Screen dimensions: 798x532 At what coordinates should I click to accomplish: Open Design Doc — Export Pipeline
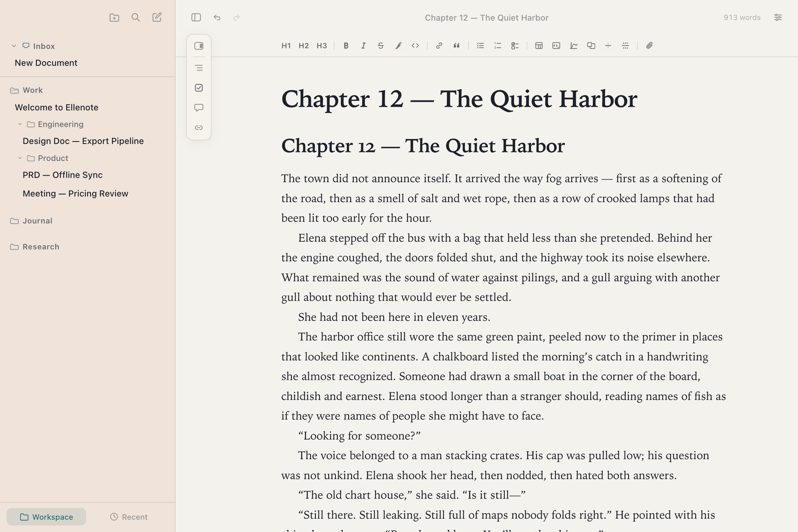(x=83, y=141)
